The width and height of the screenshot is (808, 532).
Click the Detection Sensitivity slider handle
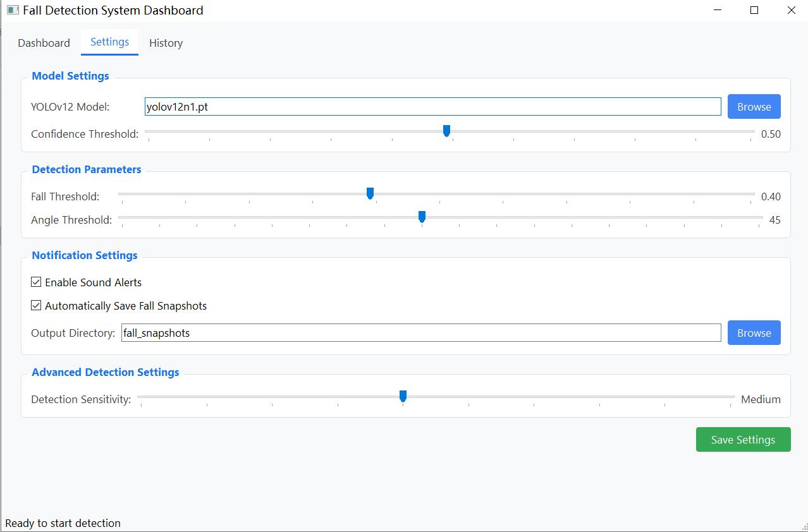(403, 396)
